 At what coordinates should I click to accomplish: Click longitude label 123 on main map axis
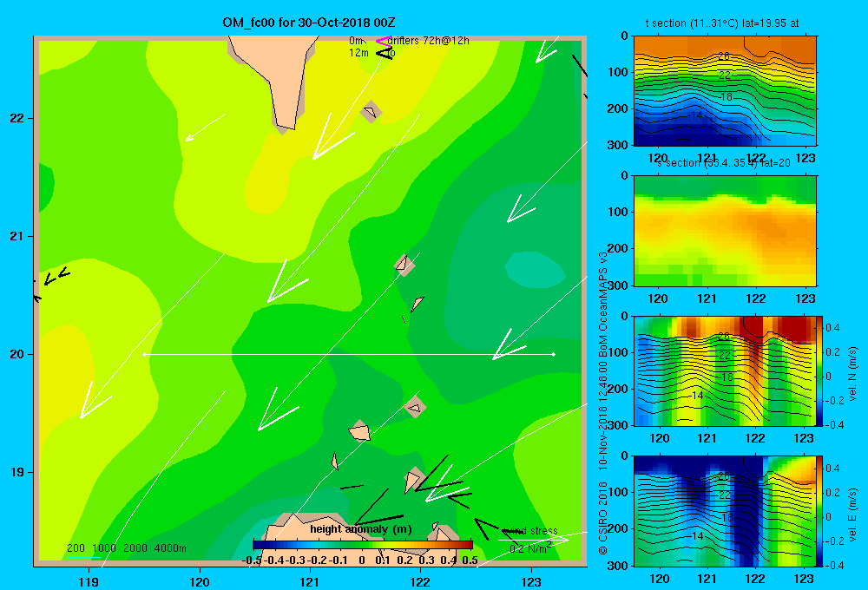[531, 581]
